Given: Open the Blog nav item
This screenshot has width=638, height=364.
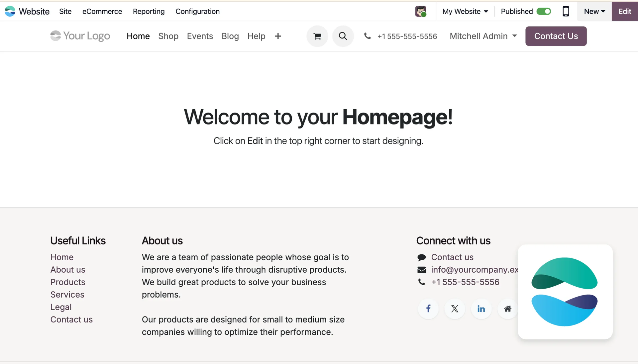Looking at the screenshot, I should (230, 36).
